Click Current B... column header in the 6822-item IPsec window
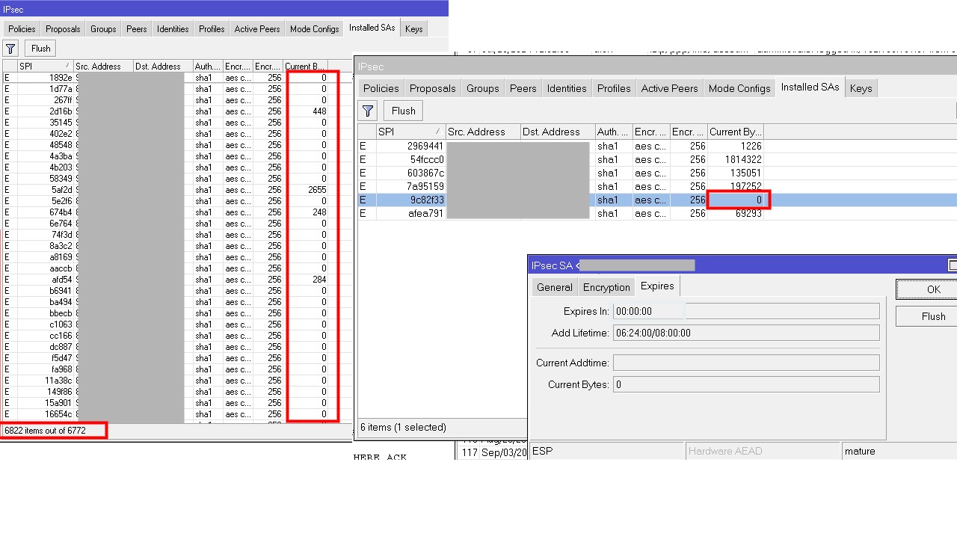Image resolution: width=957 pixels, height=560 pixels. 306,67
